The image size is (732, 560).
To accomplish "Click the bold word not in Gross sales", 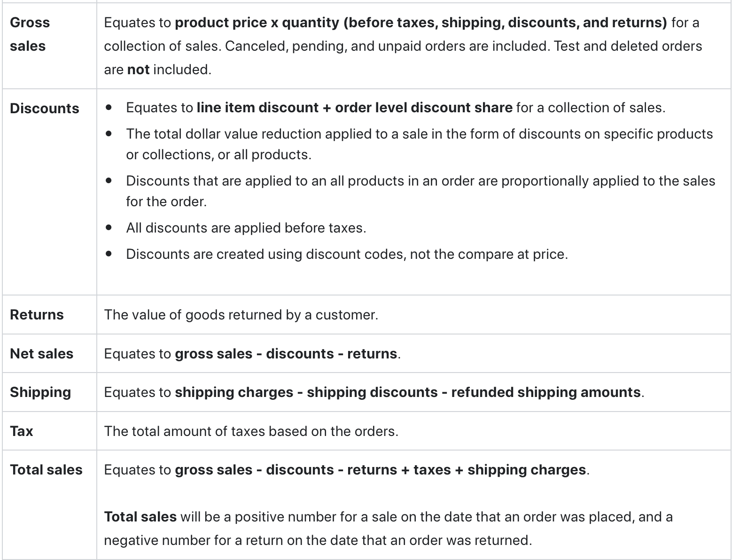I will tap(138, 70).
